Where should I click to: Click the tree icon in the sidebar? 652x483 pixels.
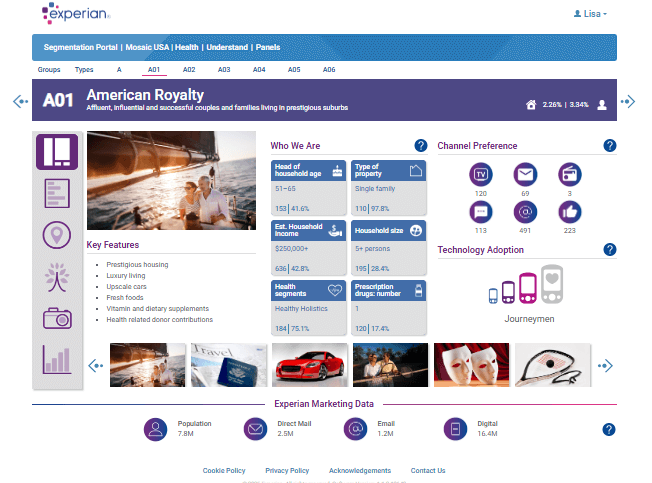[57, 276]
